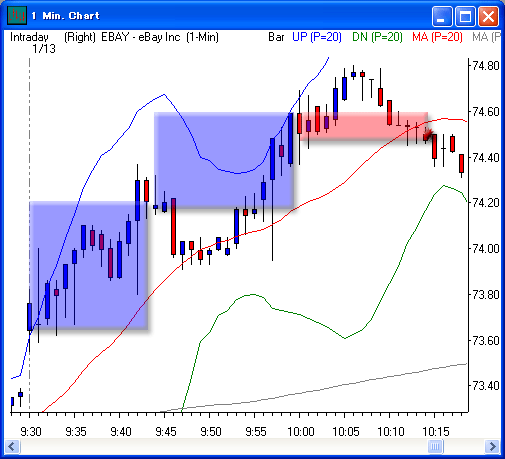Click the (1-Min) interval label
The height and width of the screenshot is (459, 505).
(x=202, y=37)
